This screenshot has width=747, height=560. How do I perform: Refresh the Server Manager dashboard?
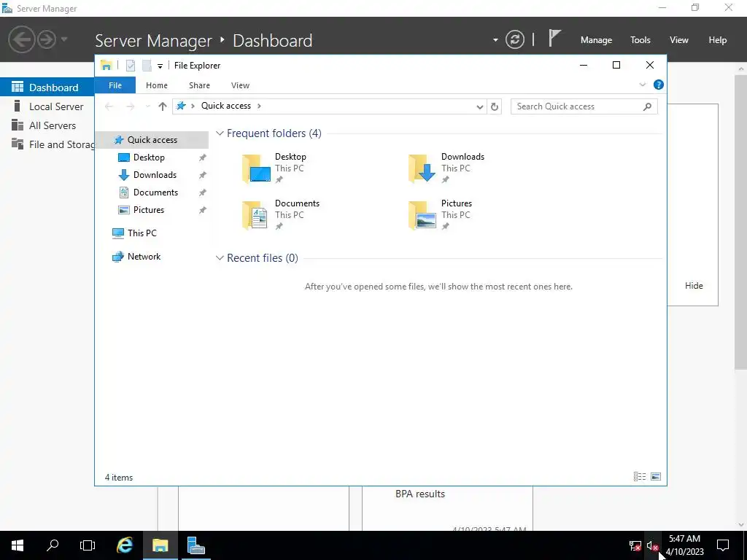point(514,39)
